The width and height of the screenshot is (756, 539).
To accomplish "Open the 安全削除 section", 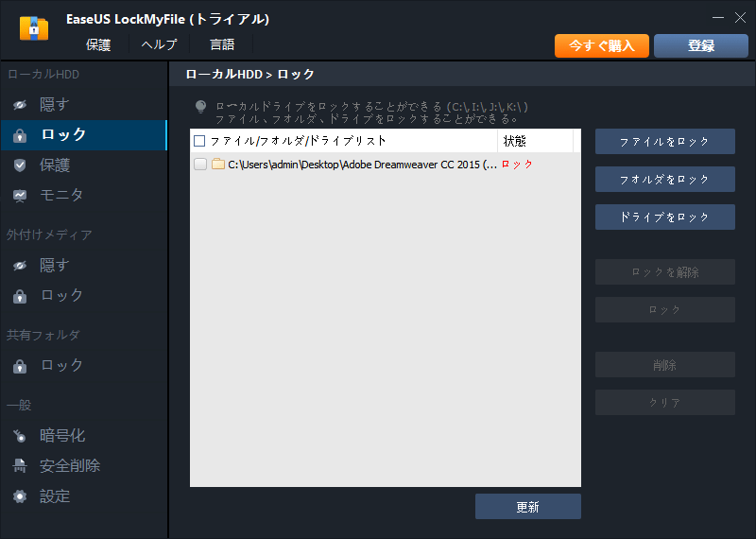I will pos(84,466).
